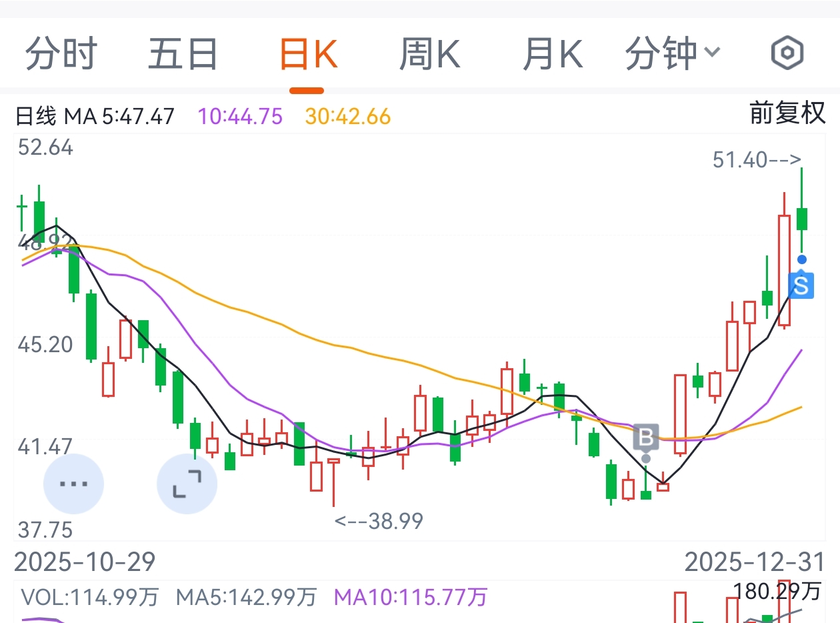The width and height of the screenshot is (840, 623).
Task: Expand the 分钟 dropdown
Action: pos(672,54)
